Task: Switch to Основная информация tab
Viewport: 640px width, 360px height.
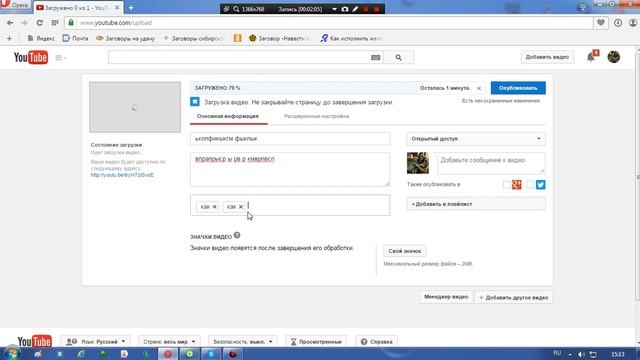Action: click(228, 116)
